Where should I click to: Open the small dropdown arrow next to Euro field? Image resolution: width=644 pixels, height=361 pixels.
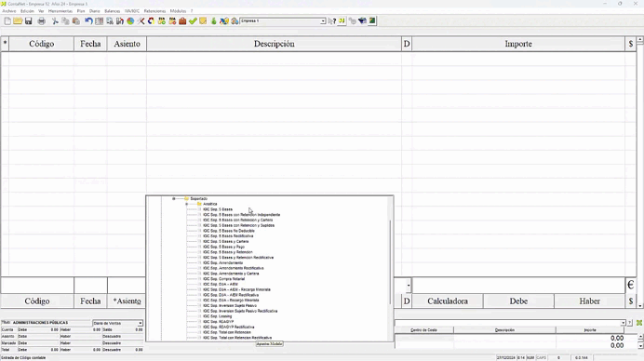tap(409, 285)
